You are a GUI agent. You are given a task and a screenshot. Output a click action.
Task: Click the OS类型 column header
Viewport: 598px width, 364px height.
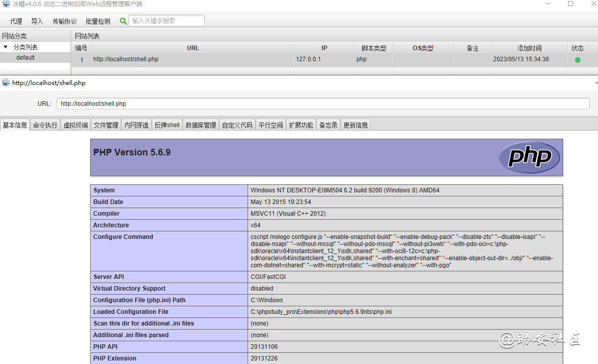tap(423, 48)
